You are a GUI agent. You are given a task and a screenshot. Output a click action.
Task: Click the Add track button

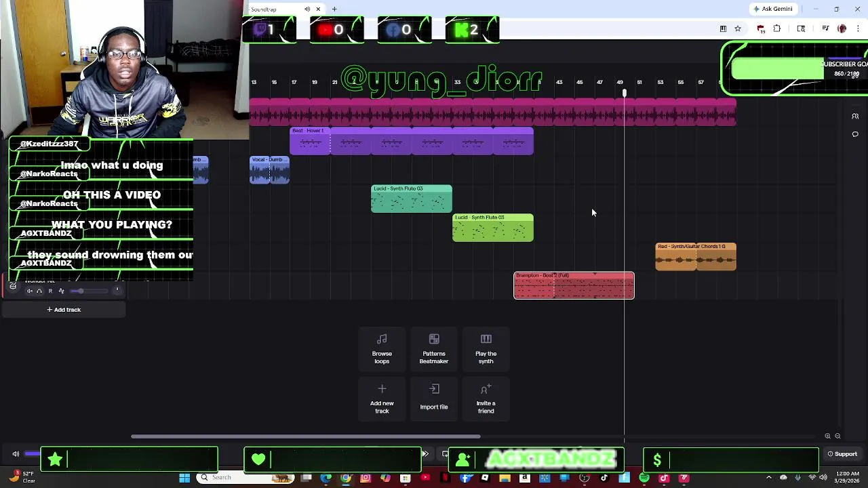click(x=63, y=310)
